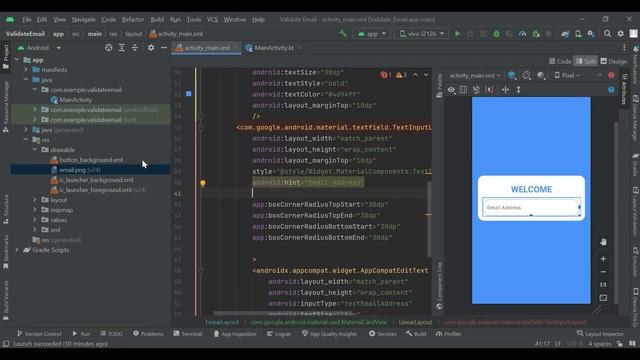Viewport: 640px width, 360px height.
Task: Click Sync Project with Gradle Files icon
Action: coord(565,34)
